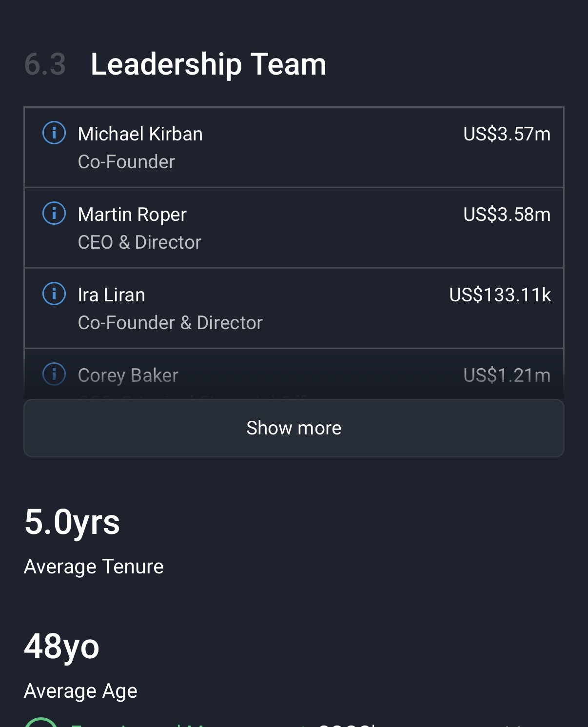Tap the Average Age label
The image size is (588, 727).
tap(80, 691)
